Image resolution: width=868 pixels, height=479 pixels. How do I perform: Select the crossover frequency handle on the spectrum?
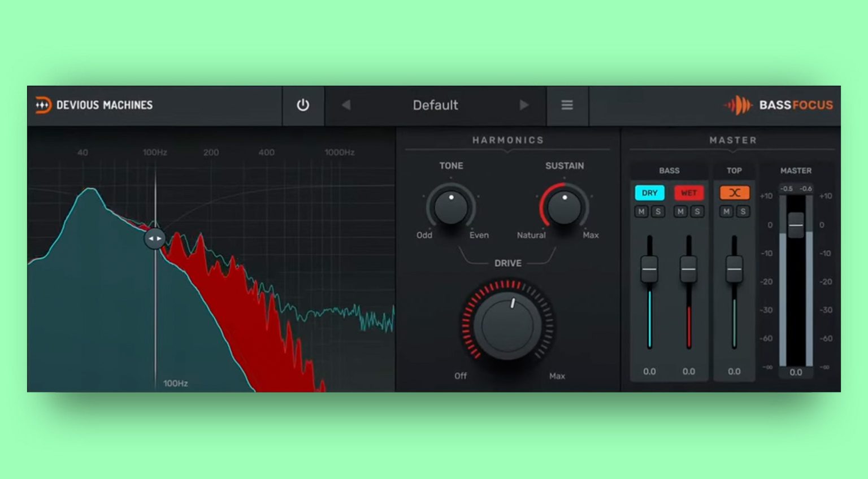[154, 238]
